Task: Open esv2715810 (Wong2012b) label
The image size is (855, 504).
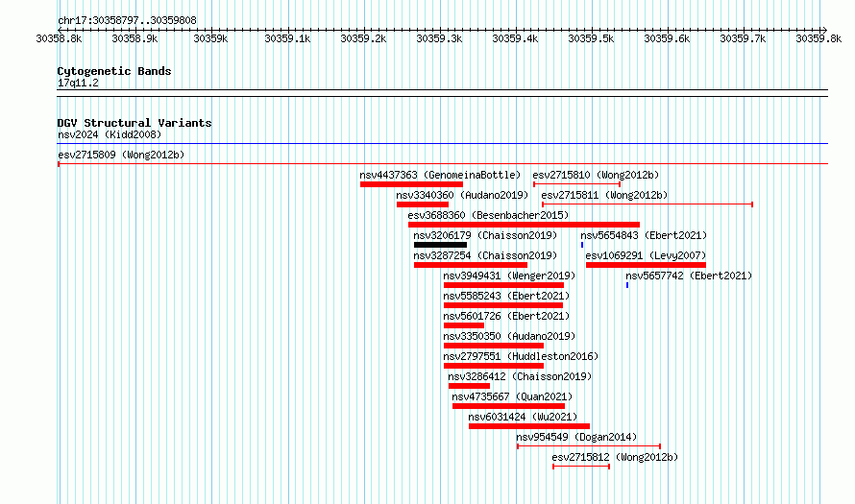Action: [596, 175]
